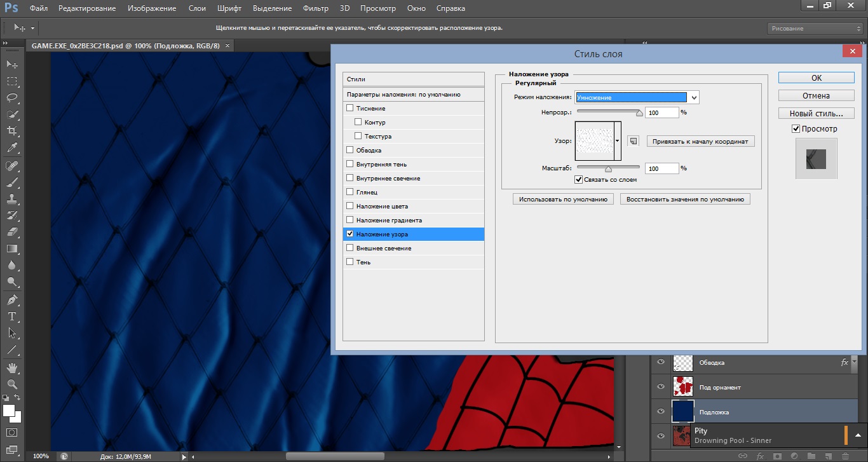
Task: Uncheck the Наложение узора checkbox
Action: point(349,234)
